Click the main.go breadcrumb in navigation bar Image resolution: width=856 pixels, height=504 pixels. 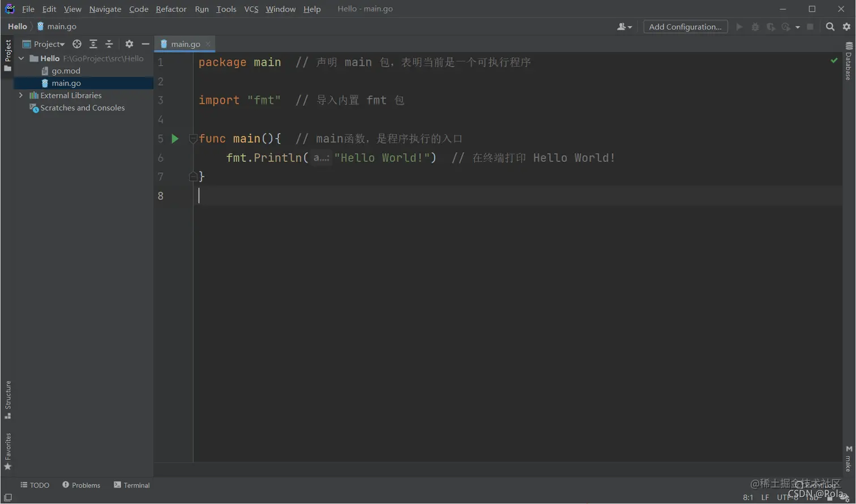[57, 26]
